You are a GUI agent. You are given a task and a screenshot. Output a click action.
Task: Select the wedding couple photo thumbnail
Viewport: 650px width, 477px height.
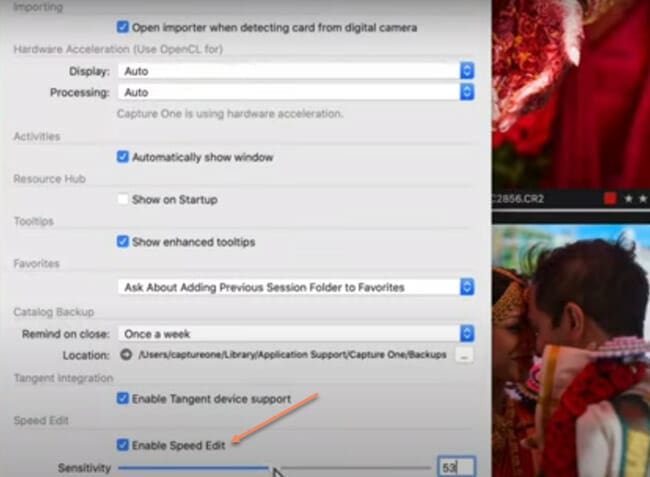[571, 351]
